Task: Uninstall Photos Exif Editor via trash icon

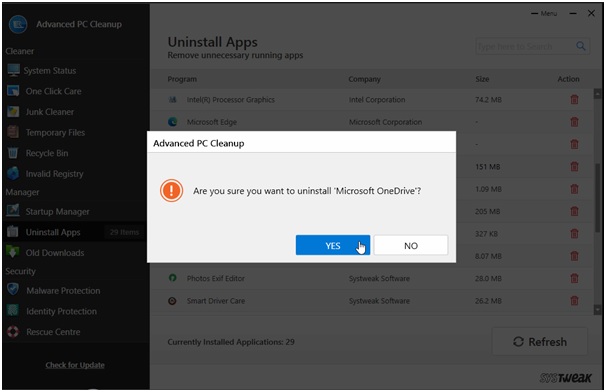Action: click(574, 278)
